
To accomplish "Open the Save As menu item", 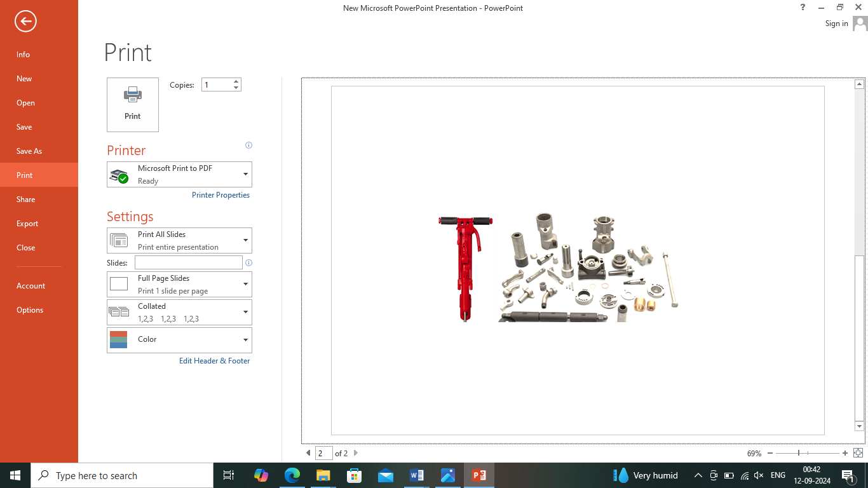I will (x=29, y=151).
